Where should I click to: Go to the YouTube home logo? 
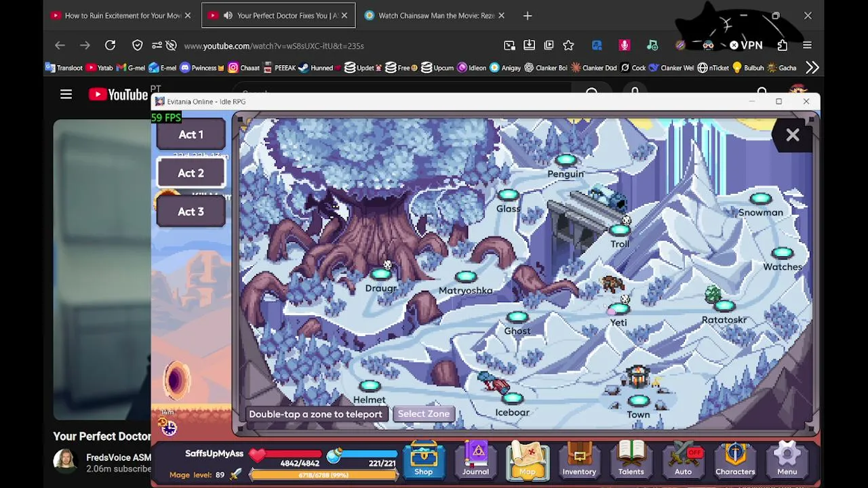coord(118,95)
